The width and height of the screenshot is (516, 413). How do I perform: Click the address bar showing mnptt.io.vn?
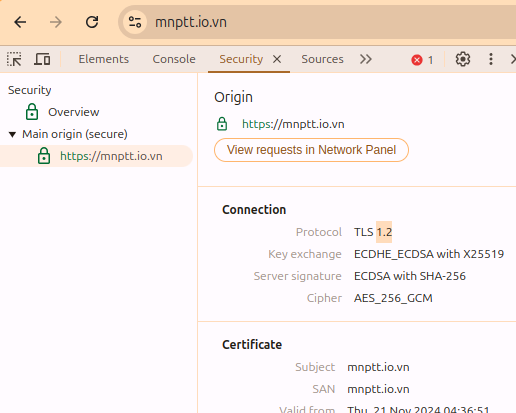click(317, 22)
